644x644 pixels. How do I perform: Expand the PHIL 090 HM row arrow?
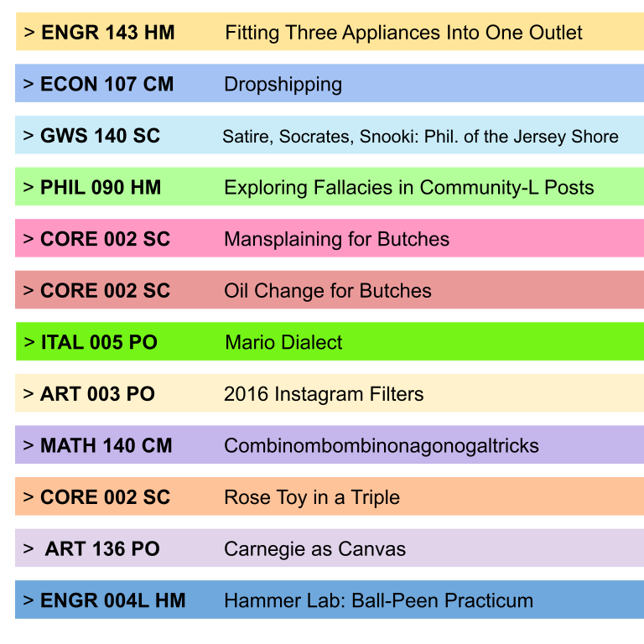(x=29, y=187)
